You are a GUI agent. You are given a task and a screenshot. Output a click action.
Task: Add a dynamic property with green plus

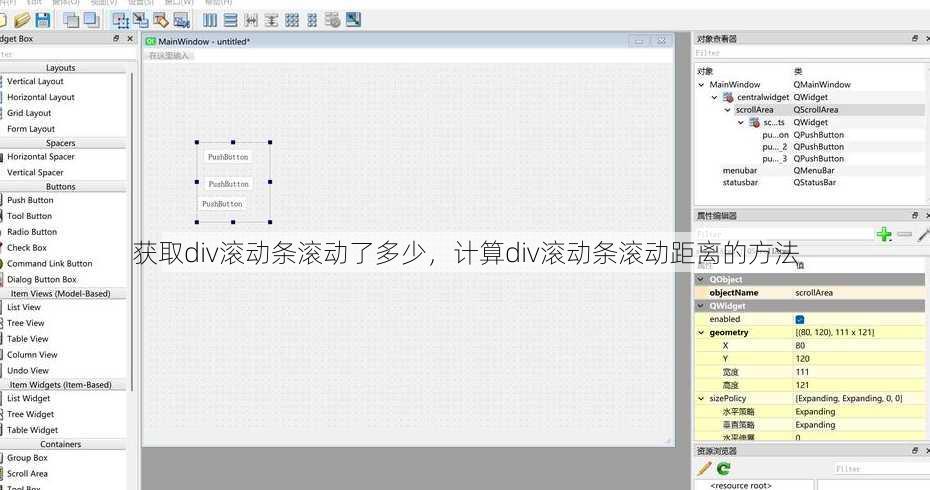coord(884,234)
